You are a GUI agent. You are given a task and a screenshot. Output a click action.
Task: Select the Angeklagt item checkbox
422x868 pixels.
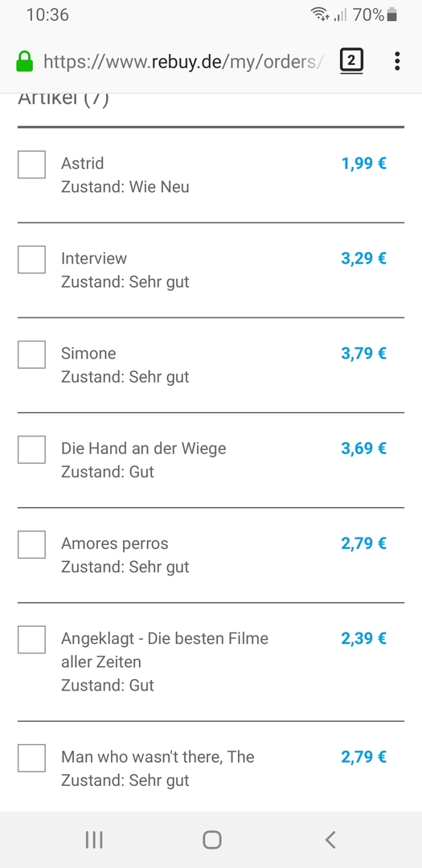tap(31, 640)
